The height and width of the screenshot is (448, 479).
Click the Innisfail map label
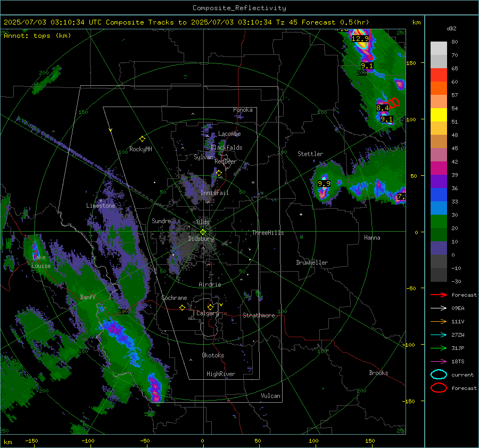pyautogui.click(x=214, y=193)
